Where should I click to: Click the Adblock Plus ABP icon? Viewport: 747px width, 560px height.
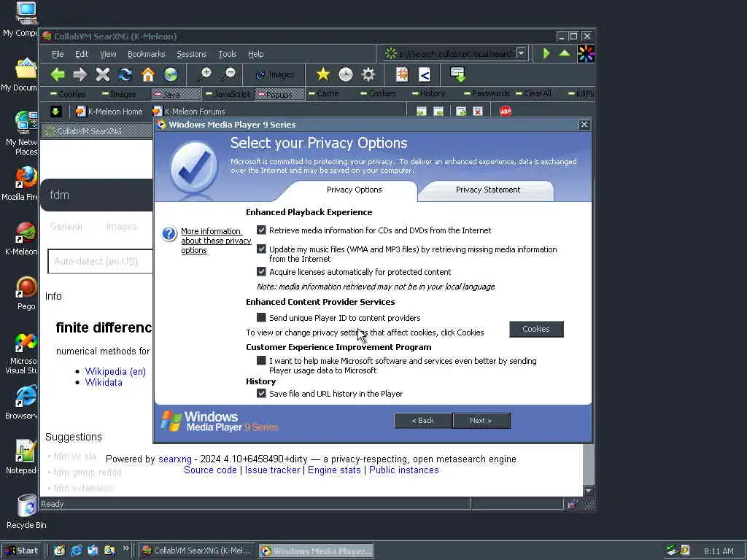click(x=506, y=111)
